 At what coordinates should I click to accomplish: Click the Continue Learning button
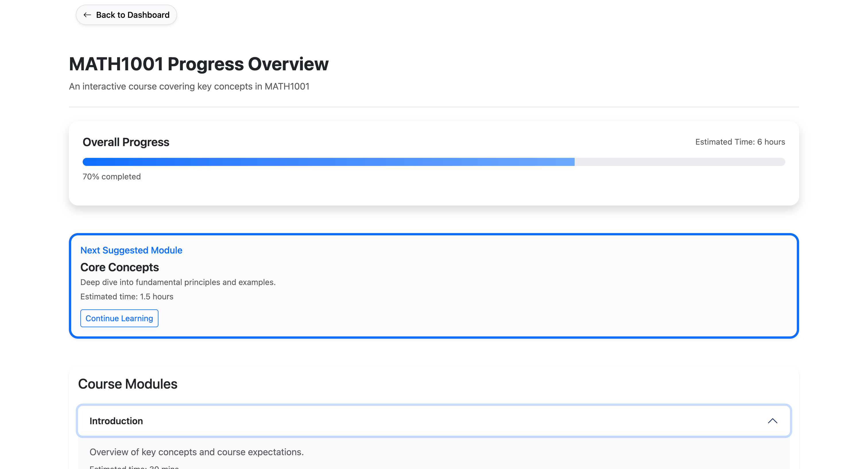(119, 318)
